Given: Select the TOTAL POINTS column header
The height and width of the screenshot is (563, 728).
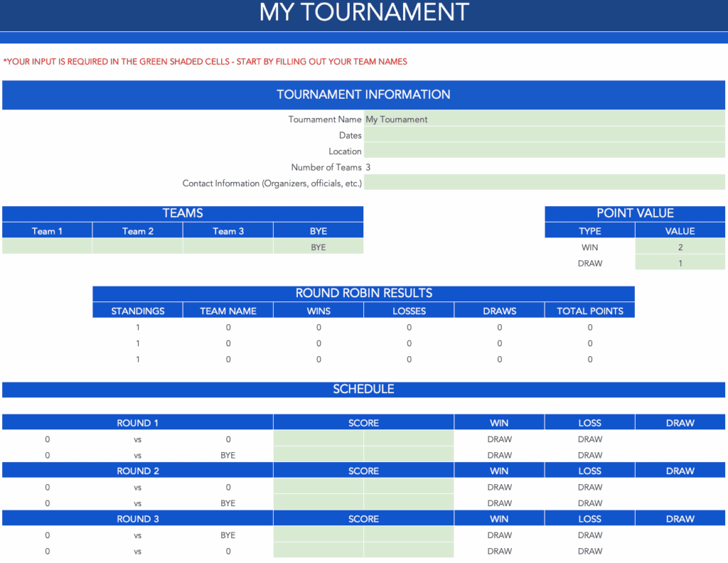Looking at the screenshot, I should 589,311.
